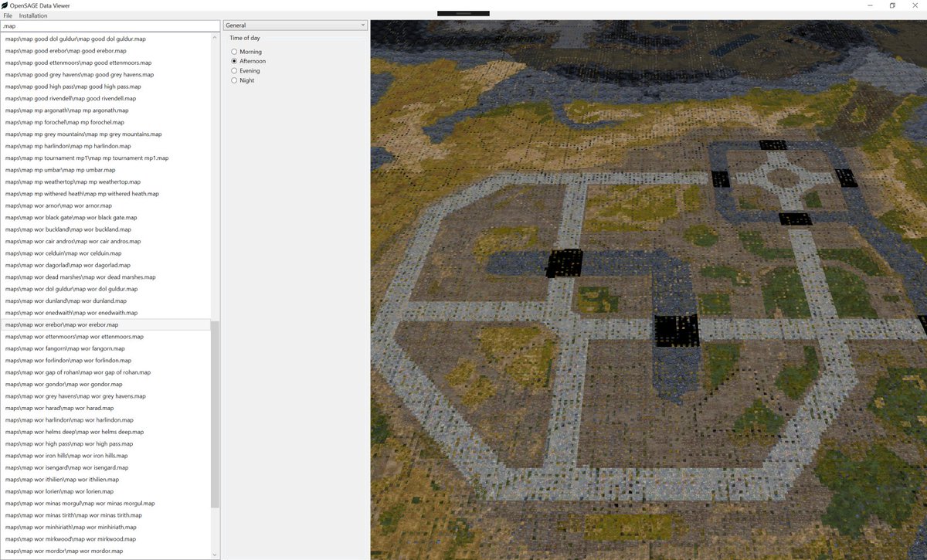Viewport: 927px width, 560px height.
Task: Select map wor arnor.map
Action: 106,205
